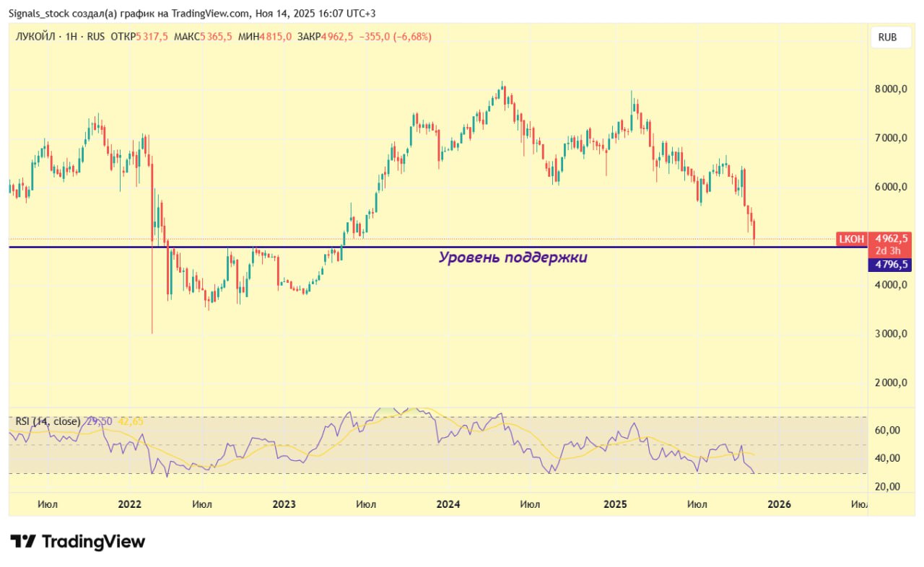
Task: Click the 2022 label on time axis
Action: point(130,504)
